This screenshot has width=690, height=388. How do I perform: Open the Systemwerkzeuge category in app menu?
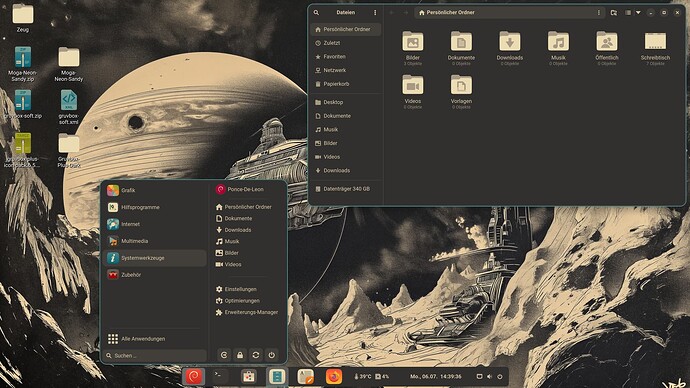click(155, 258)
